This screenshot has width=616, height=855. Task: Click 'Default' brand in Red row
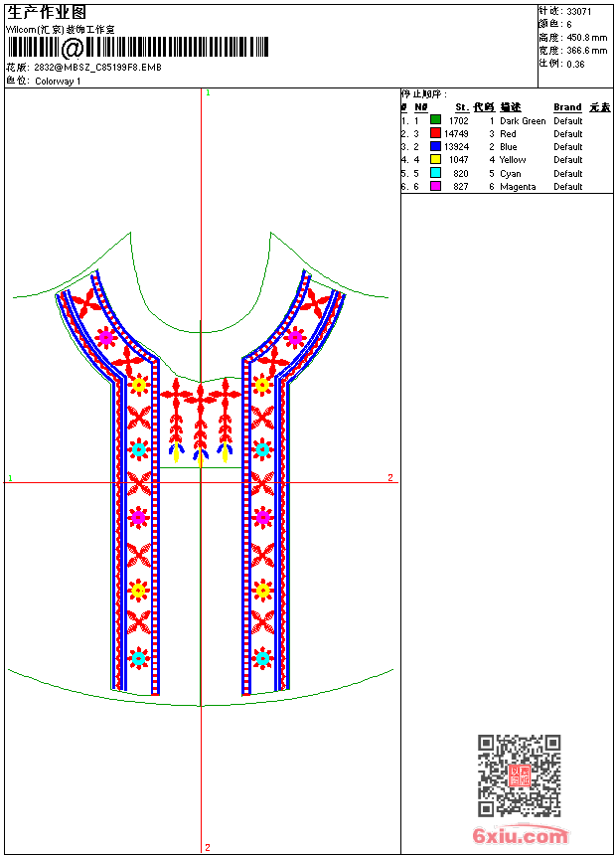pyautogui.click(x=568, y=134)
